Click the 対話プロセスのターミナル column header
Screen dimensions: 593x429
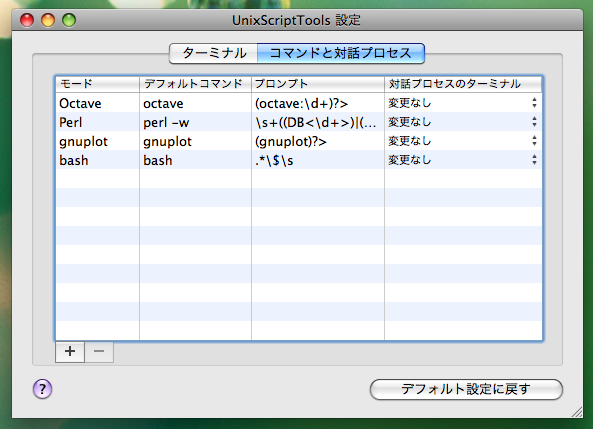point(463,84)
